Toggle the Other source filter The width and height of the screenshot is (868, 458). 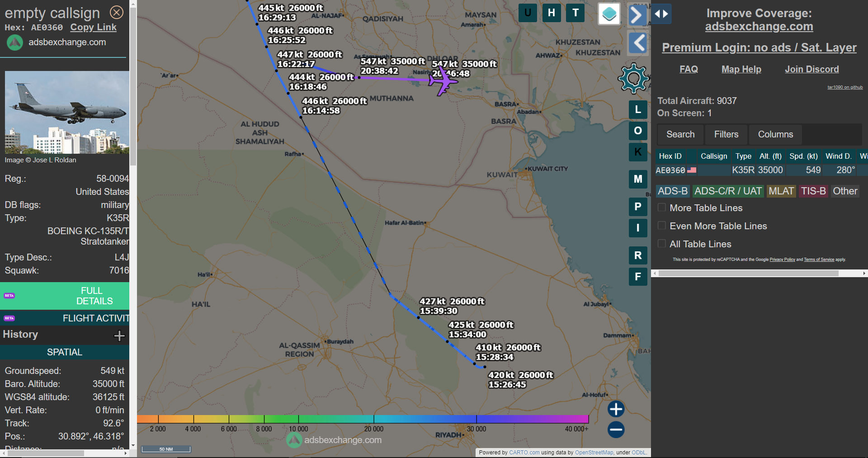(x=845, y=191)
